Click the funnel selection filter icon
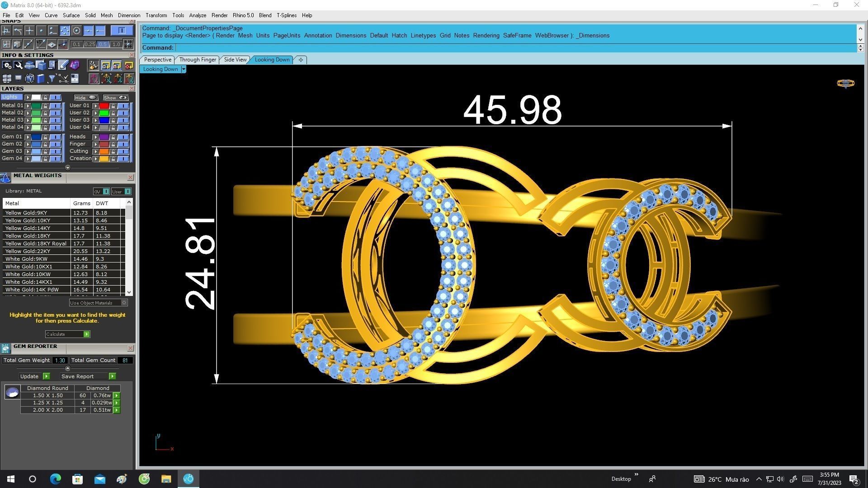The height and width of the screenshot is (488, 868). [52, 79]
